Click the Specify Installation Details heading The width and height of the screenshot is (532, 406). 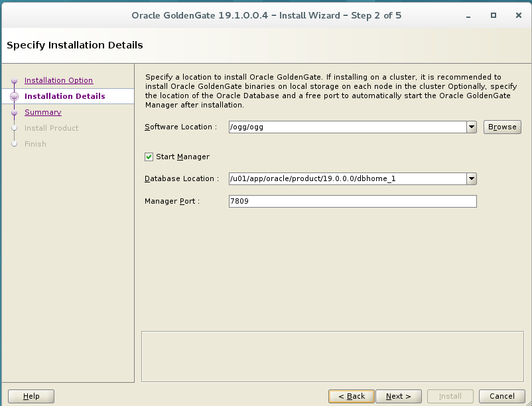click(75, 45)
